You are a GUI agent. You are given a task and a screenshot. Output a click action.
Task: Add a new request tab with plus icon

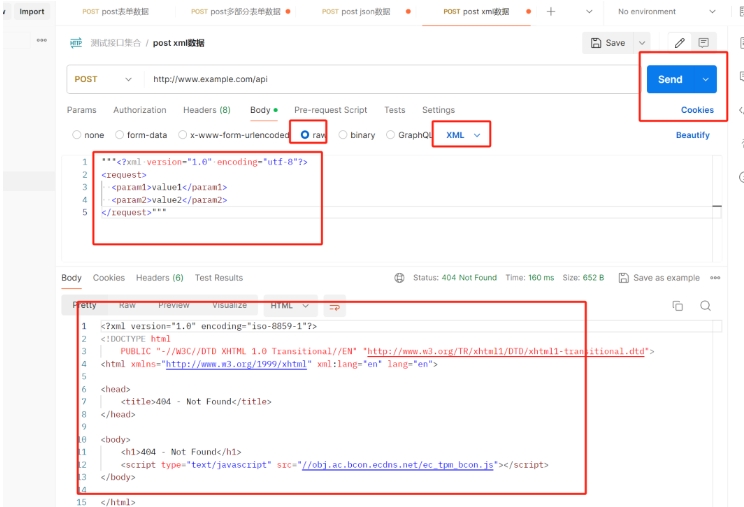click(550, 11)
